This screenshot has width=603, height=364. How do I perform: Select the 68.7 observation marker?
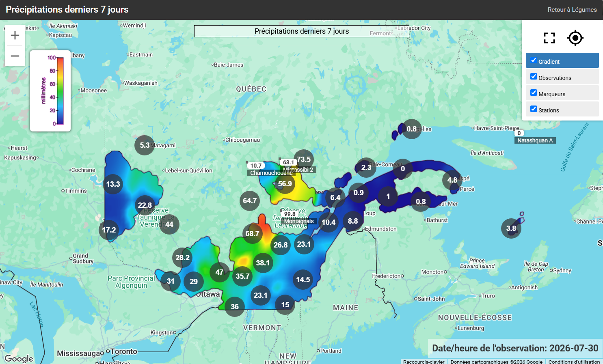(252, 234)
